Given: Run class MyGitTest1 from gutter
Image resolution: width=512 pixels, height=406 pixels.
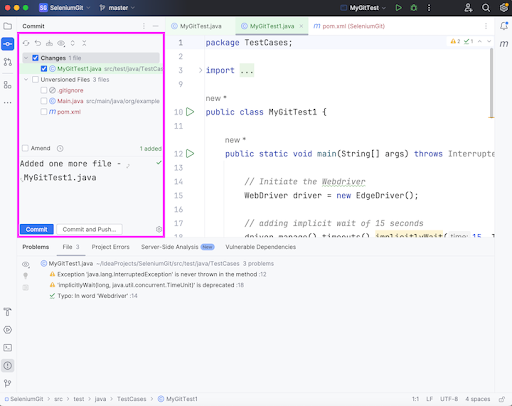Looking at the screenshot, I should click(190, 112).
